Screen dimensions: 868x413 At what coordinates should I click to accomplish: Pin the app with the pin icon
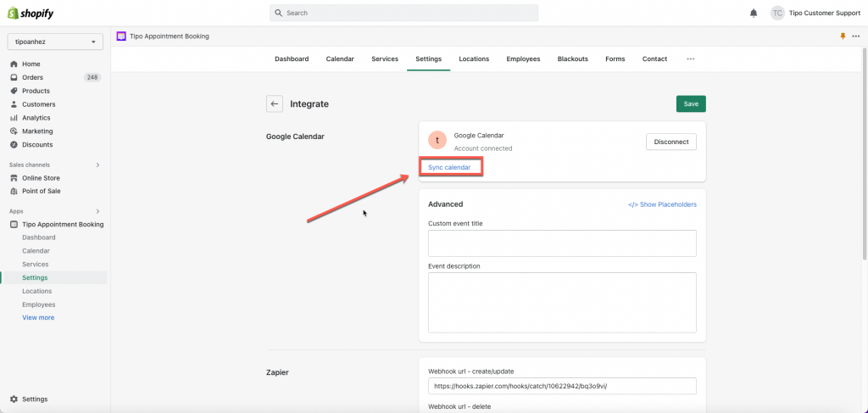click(843, 36)
